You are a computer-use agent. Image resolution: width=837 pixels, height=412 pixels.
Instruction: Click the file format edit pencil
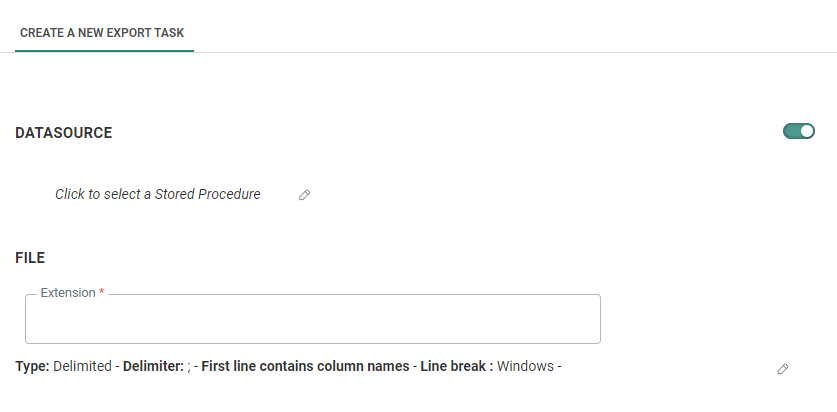coord(783,369)
